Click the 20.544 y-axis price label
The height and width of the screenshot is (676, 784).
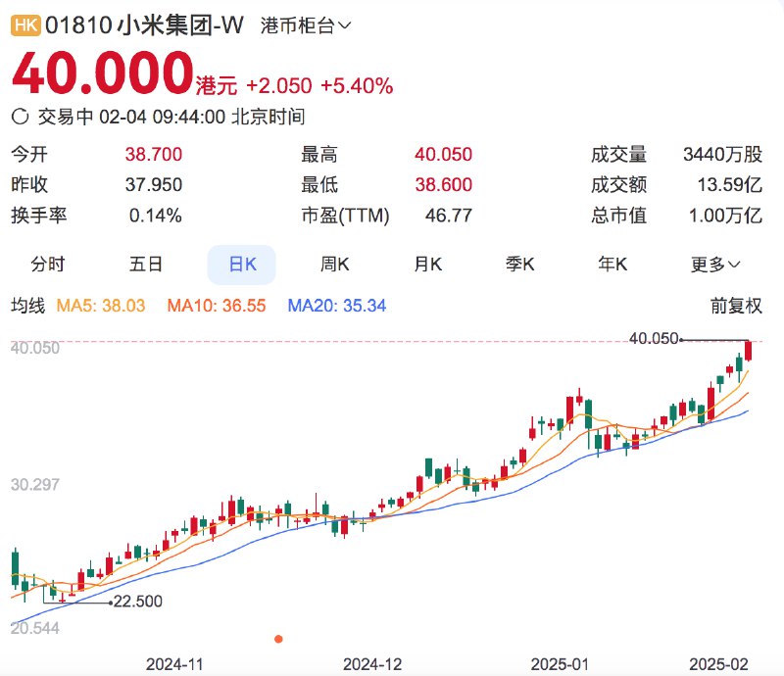35,628
